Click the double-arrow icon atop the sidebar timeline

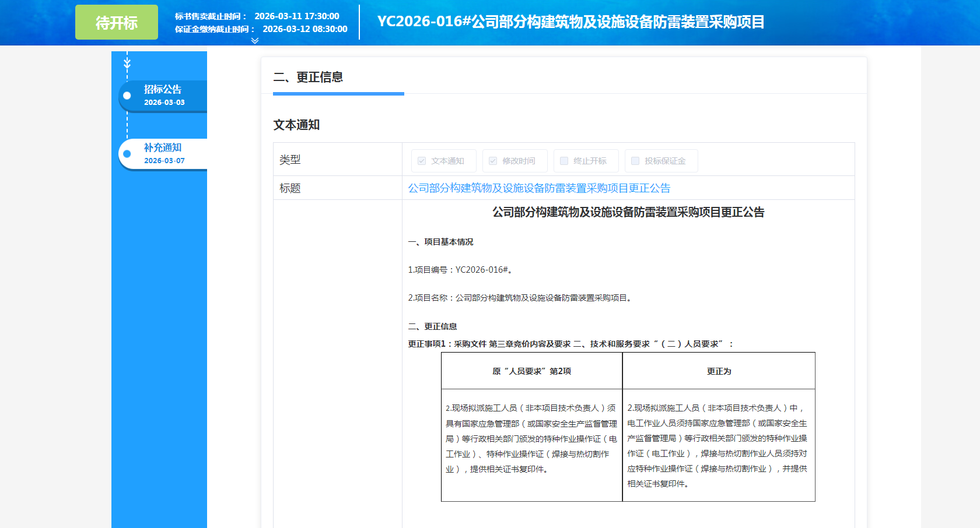pyautogui.click(x=127, y=63)
